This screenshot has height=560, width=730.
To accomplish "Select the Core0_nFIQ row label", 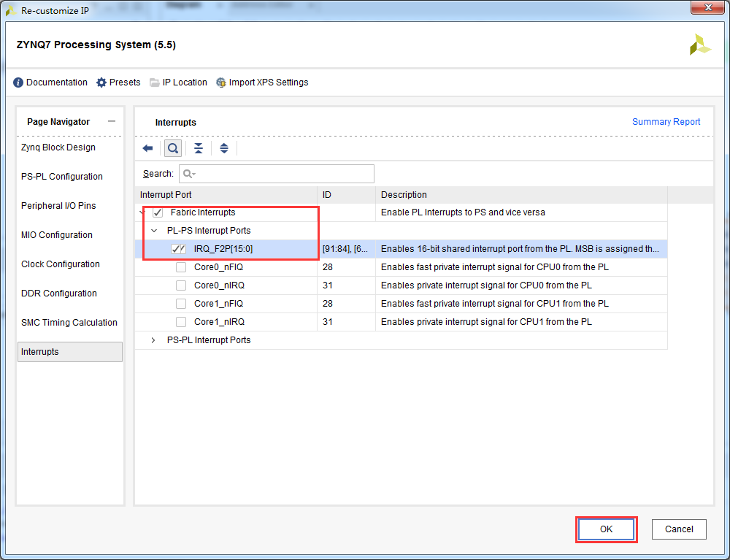I will pos(218,267).
